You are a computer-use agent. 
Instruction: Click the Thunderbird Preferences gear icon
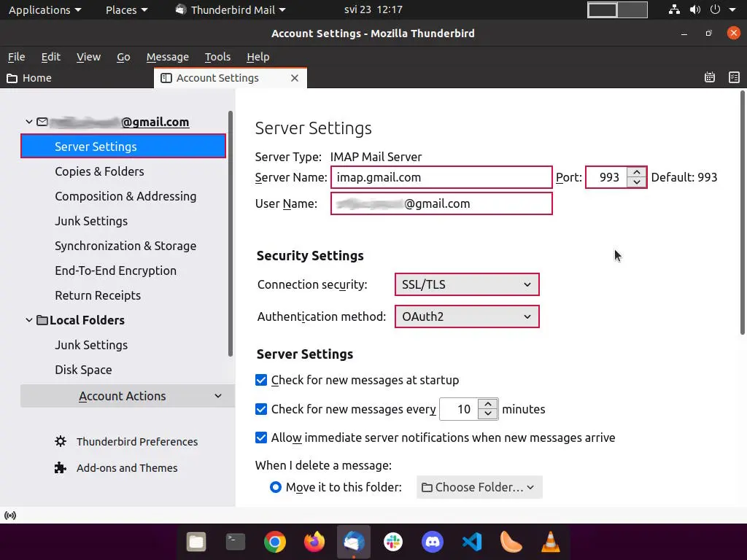tap(61, 442)
